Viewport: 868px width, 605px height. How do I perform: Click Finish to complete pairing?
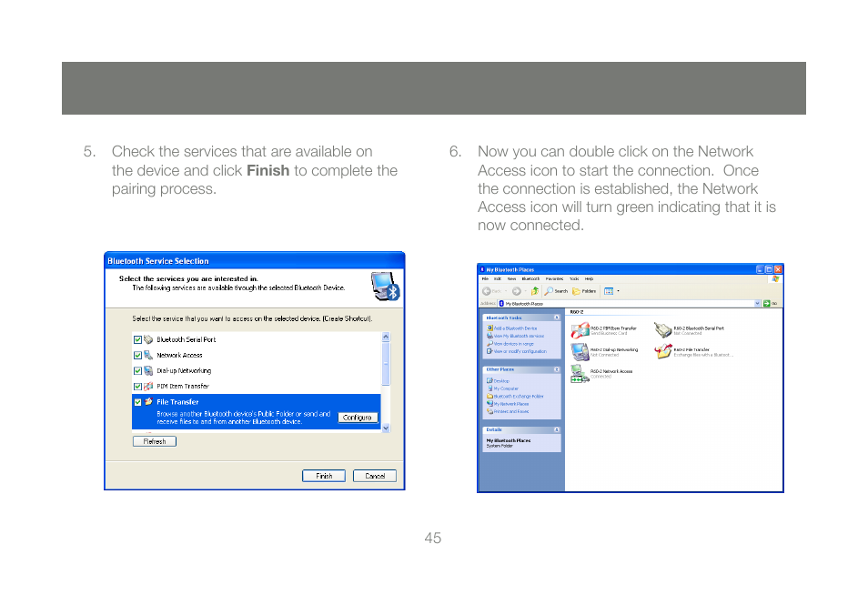(x=324, y=476)
